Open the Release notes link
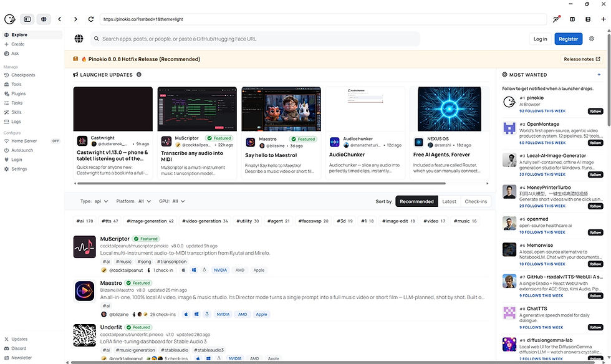 [582, 59]
